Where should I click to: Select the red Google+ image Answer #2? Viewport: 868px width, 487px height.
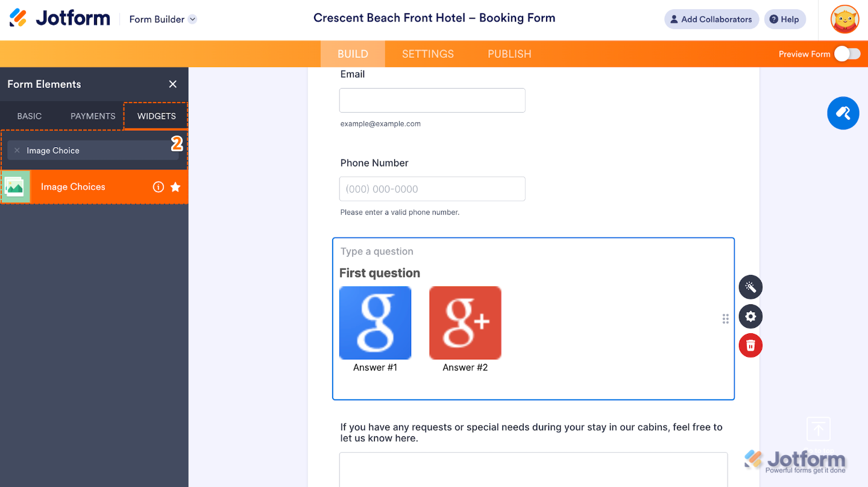click(x=465, y=323)
